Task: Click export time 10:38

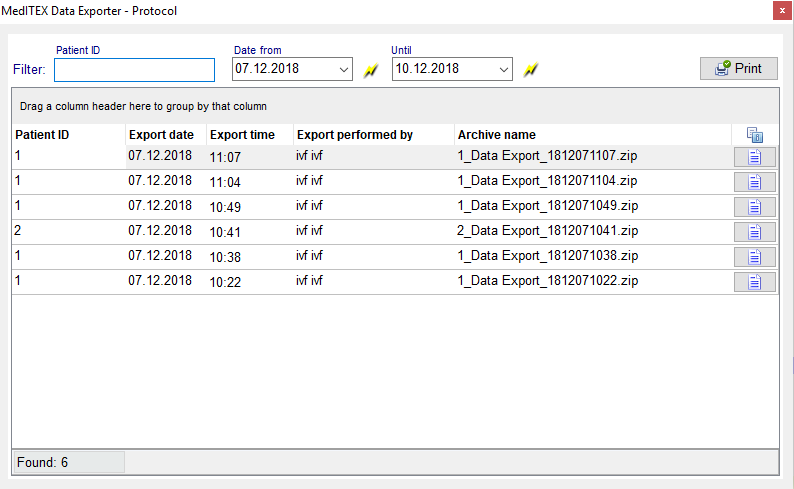Action: [x=225, y=257]
